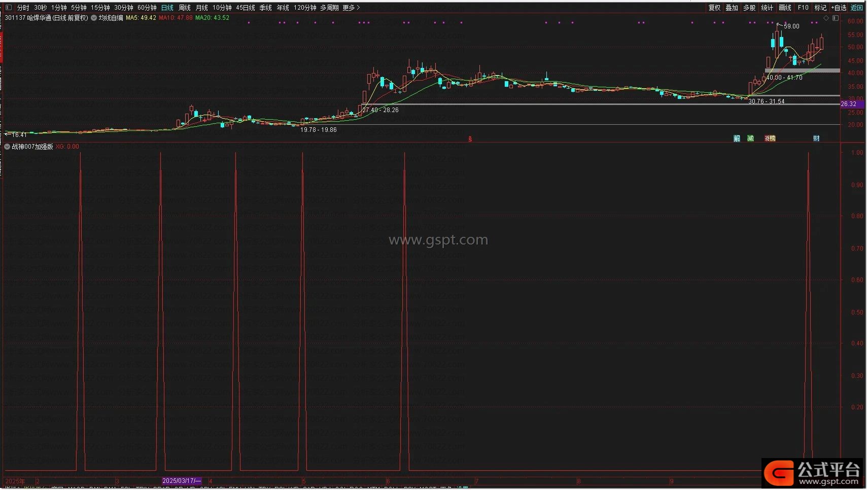Select the 60分钟 period tab
The height and width of the screenshot is (490, 868).
point(147,8)
